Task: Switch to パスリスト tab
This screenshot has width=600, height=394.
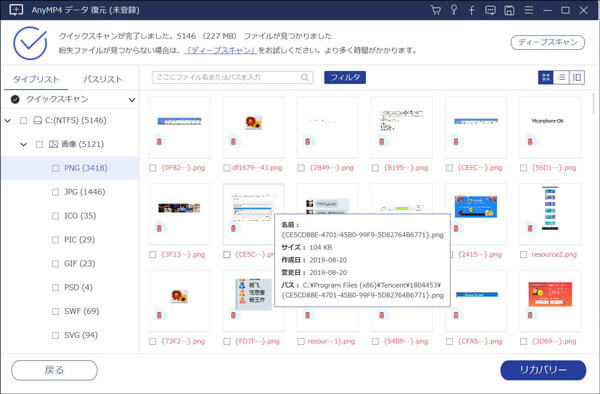Action: [x=103, y=79]
